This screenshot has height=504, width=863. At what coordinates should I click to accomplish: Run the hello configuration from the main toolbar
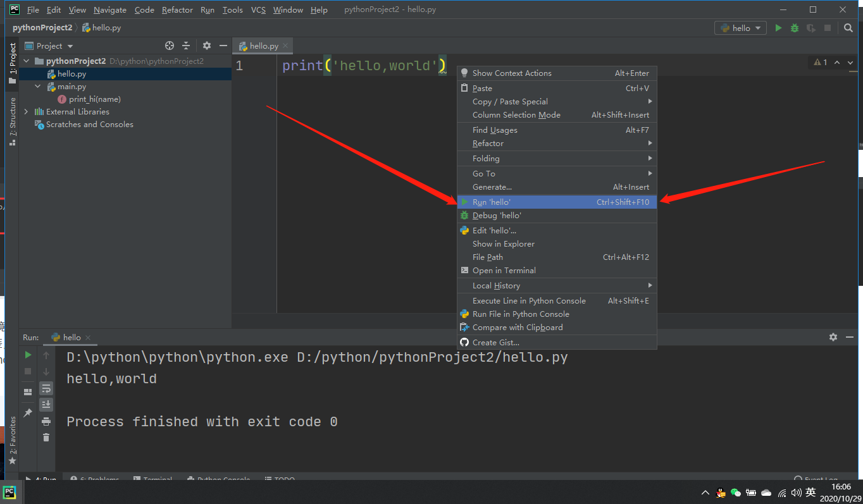779,28
